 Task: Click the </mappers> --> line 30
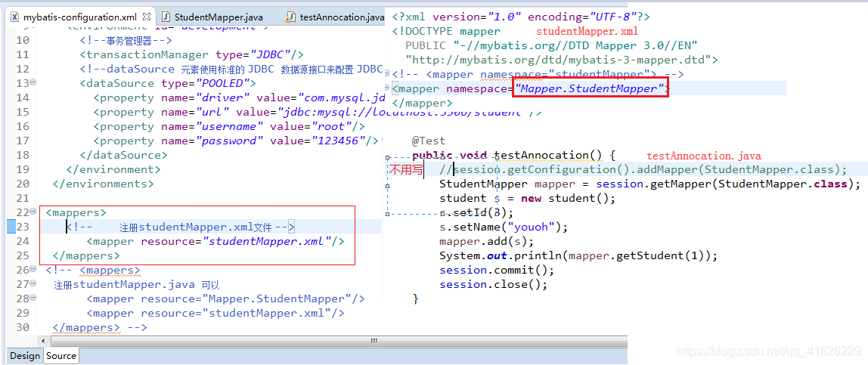coord(100,327)
